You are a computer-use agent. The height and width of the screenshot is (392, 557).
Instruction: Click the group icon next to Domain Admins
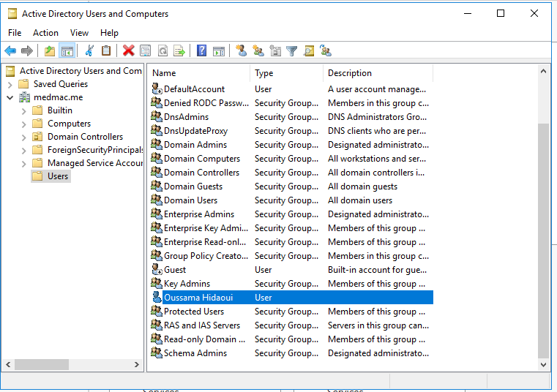pos(157,145)
